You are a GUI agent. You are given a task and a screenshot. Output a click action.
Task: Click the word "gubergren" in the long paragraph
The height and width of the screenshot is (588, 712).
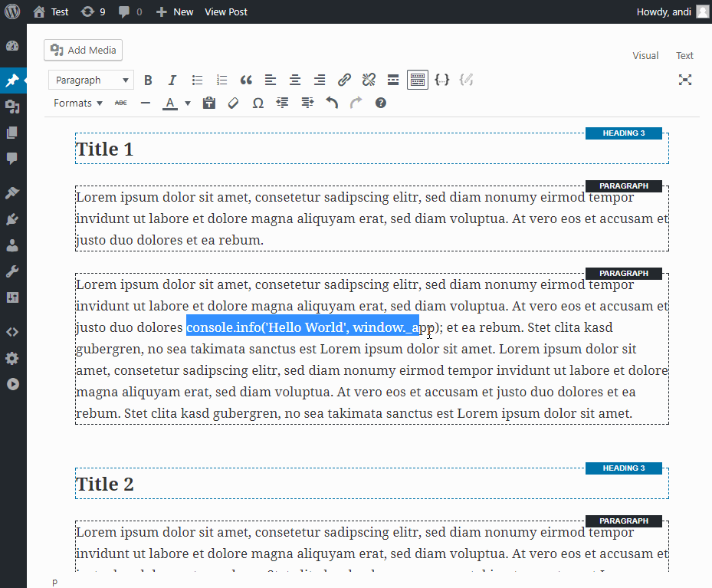pyautogui.click(x=109, y=349)
